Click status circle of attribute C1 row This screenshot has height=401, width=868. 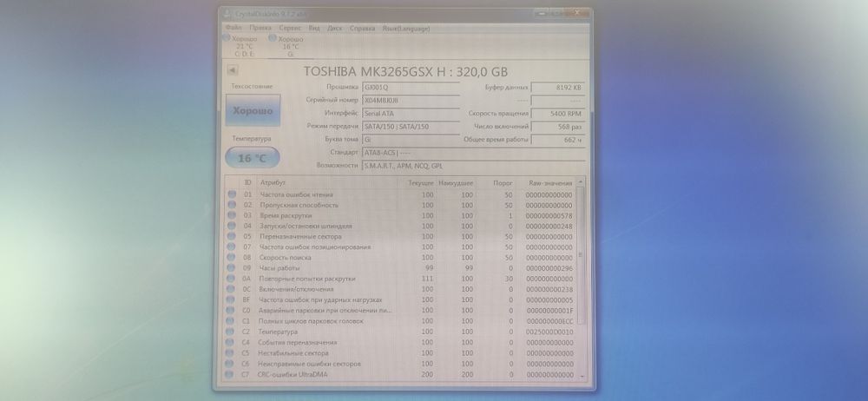click(232, 320)
